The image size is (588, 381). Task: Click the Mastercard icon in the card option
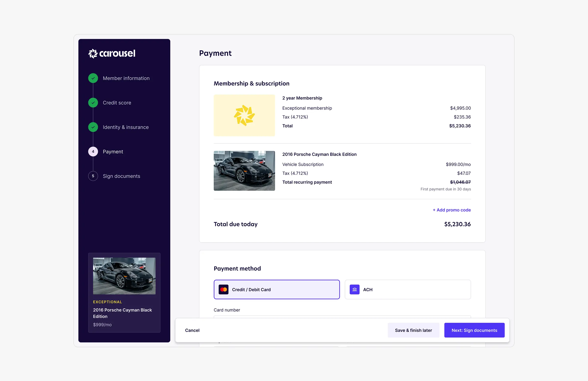coord(223,289)
